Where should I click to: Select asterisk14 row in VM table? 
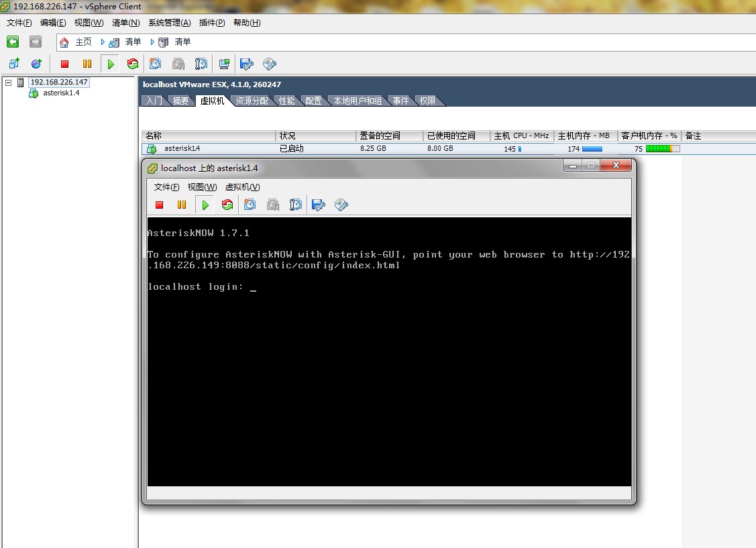(x=448, y=148)
